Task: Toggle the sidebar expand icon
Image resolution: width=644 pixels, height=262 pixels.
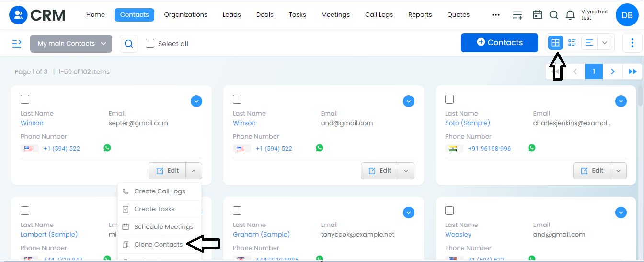Action: pyautogui.click(x=17, y=44)
